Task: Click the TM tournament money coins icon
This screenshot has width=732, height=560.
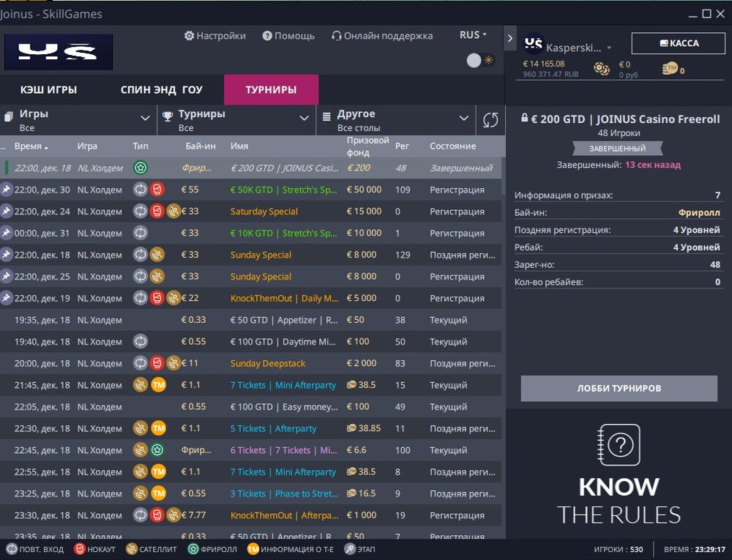Action: (670, 69)
